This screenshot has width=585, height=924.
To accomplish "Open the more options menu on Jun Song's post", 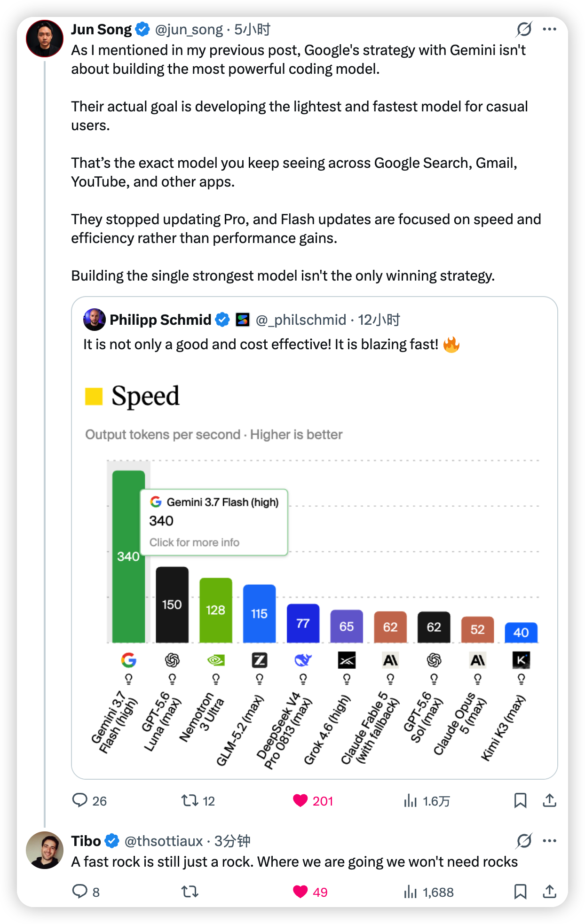I will 549,29.
